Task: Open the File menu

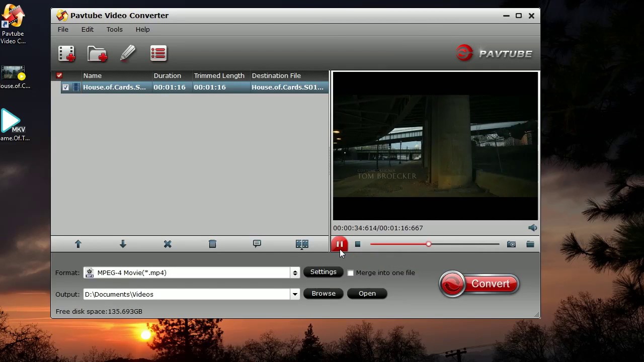Action: tap(63, 29)
